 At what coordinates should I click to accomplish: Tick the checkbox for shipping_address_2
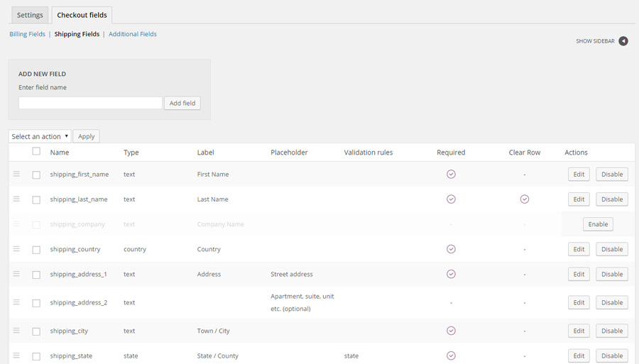tap(36, 303)
